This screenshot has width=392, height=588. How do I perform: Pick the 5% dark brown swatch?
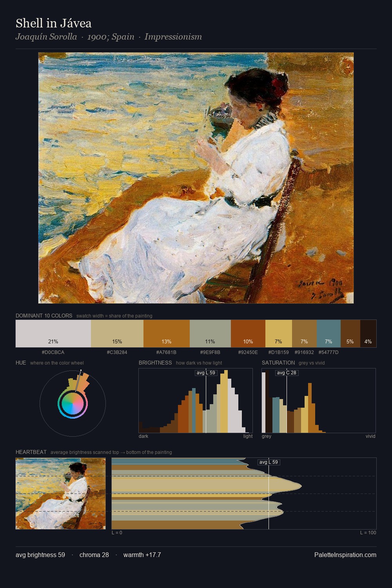tap(350, 334)
